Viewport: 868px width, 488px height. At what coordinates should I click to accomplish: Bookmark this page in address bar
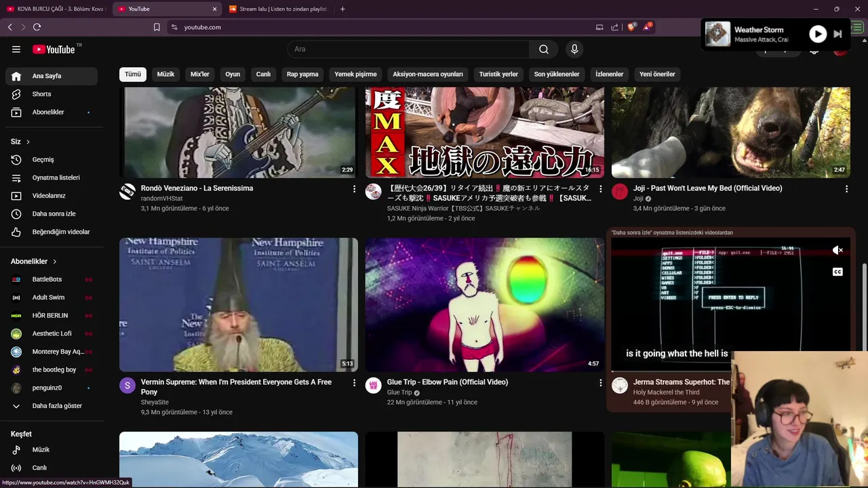click(157, 27)
